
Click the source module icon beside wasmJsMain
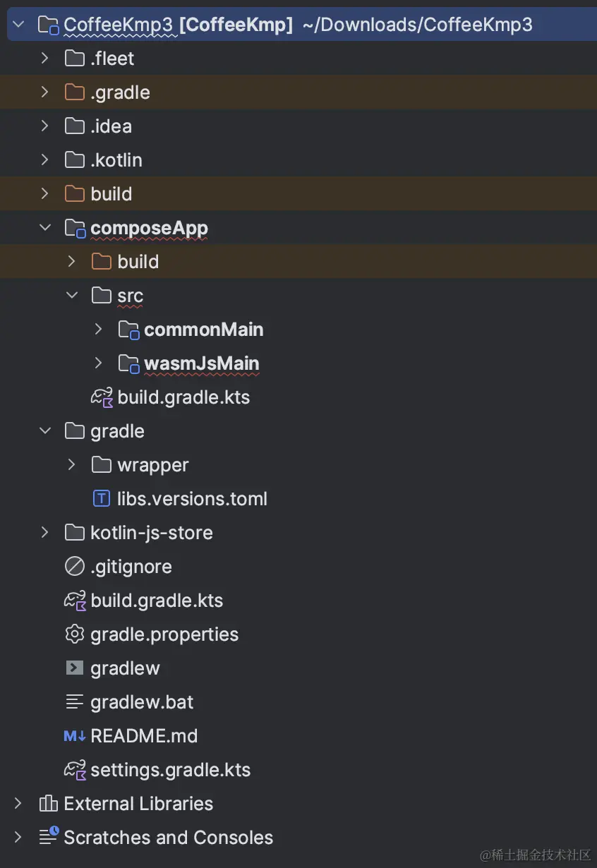coord(128,363)
